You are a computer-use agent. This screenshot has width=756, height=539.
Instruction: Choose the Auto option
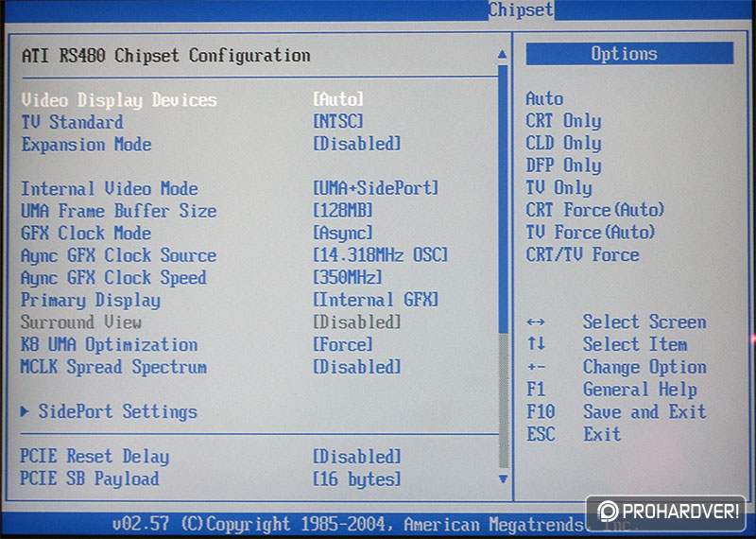(x=545, y=99)
